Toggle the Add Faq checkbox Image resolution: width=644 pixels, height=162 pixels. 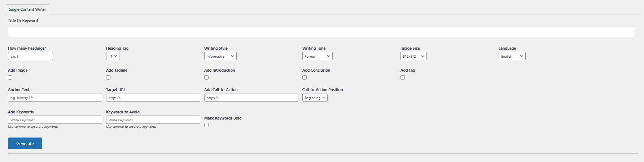(x=403, y=77)
